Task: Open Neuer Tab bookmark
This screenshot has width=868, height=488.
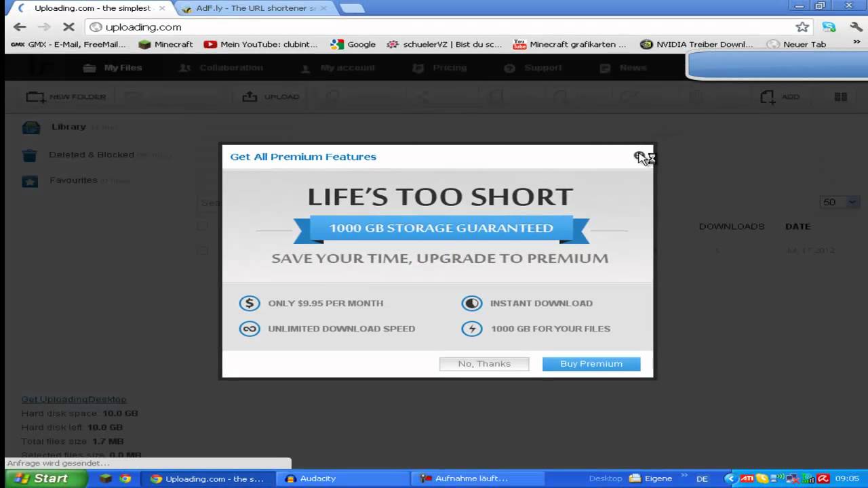Action: coord(797,44)
